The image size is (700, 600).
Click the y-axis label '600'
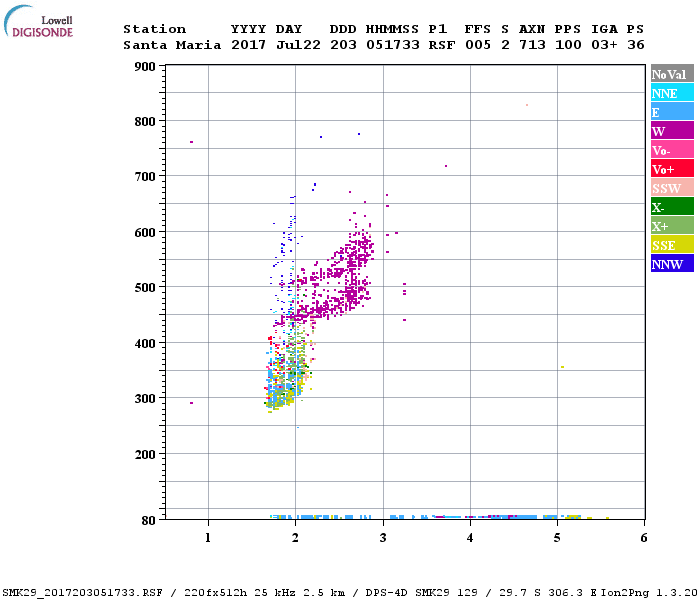pyautogui.click(x=145, y=232)
